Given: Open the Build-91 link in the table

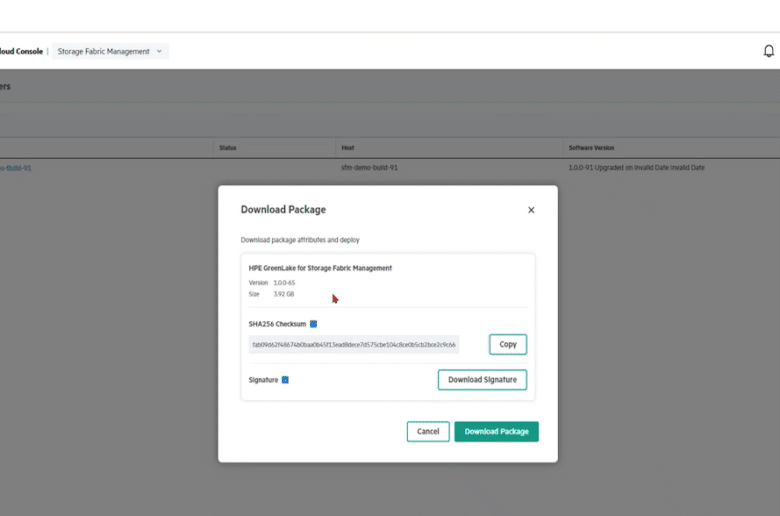Looking at the screenshot, I should coord(15,168).
